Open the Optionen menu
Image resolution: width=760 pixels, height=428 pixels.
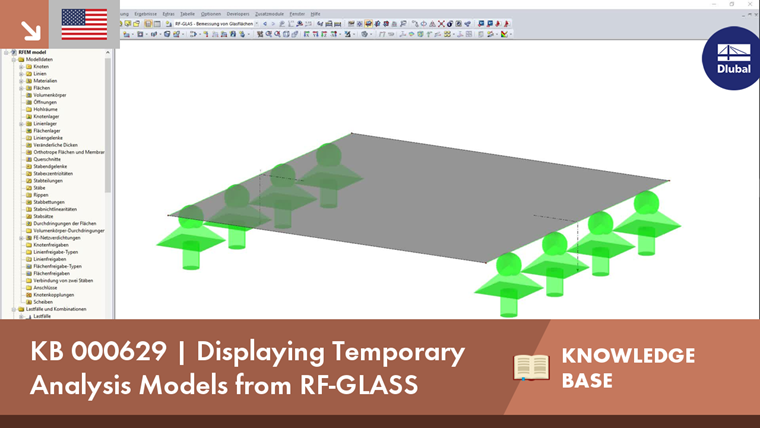(211, 14)
